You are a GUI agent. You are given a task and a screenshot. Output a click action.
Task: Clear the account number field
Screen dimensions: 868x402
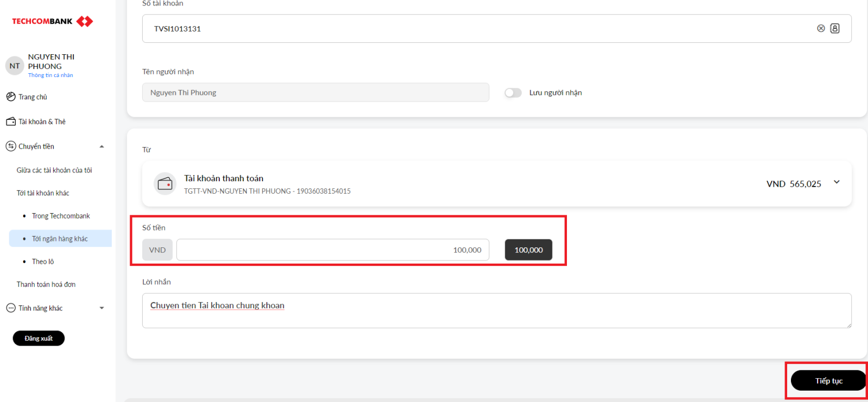[x=821, y=28]
